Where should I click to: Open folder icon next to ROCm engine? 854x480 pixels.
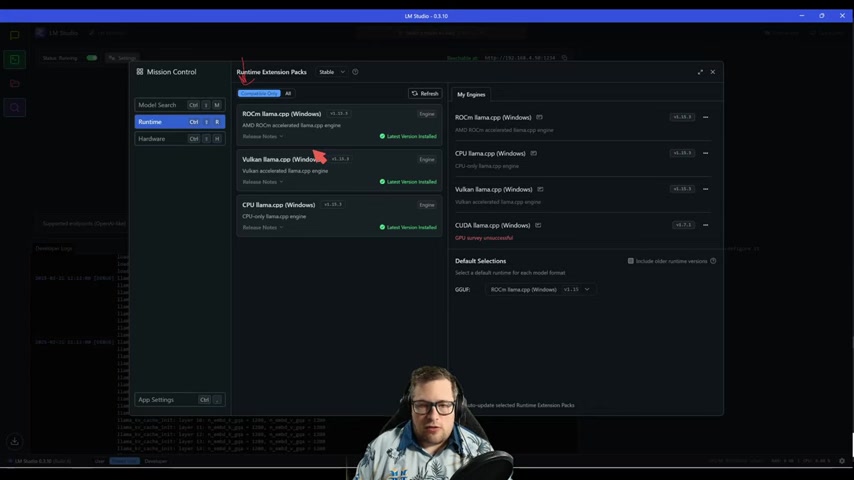(539, 117)
